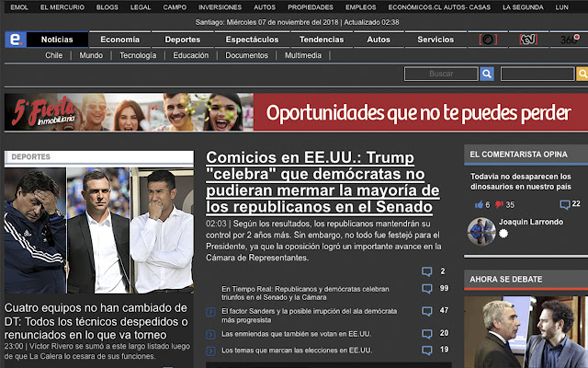Open Trump 'celebra' Comicios headline
Viewport: 588px width, 368px height.
pyautogui.click(x=322, y=182)
